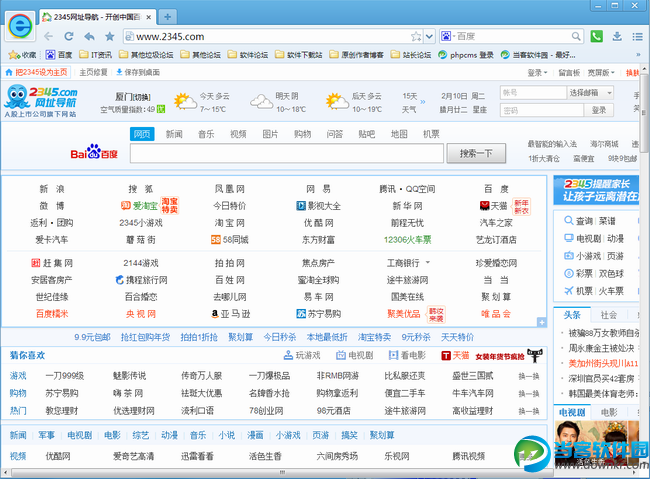Expand the 选择邮箱 dropdown
The image size is (650, 479).
(x=590, y=92)
